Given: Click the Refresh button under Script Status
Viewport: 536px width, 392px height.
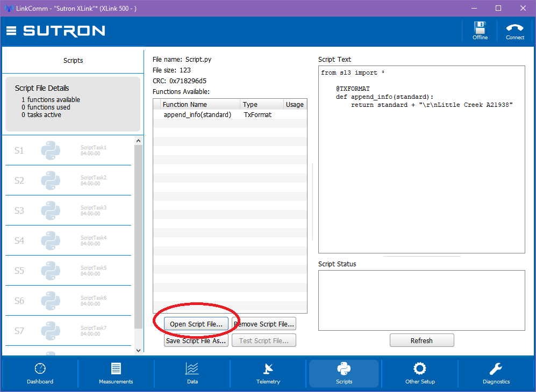Looking at the screenshot, I should pyautogui.click(x=422, y=340).
